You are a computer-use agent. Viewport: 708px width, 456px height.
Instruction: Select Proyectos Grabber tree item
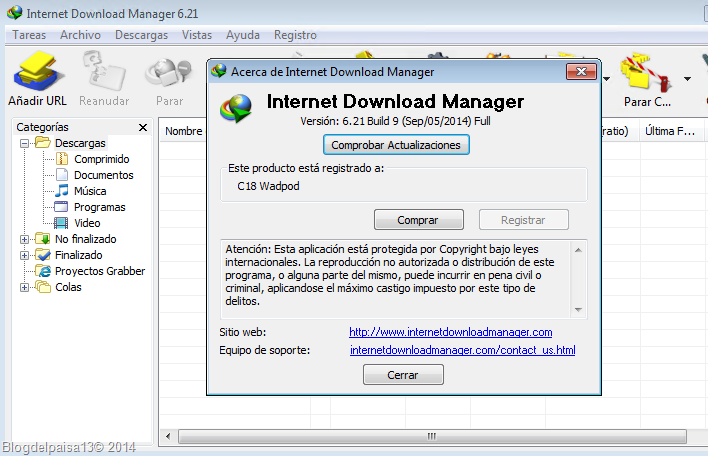click(100, 271)
